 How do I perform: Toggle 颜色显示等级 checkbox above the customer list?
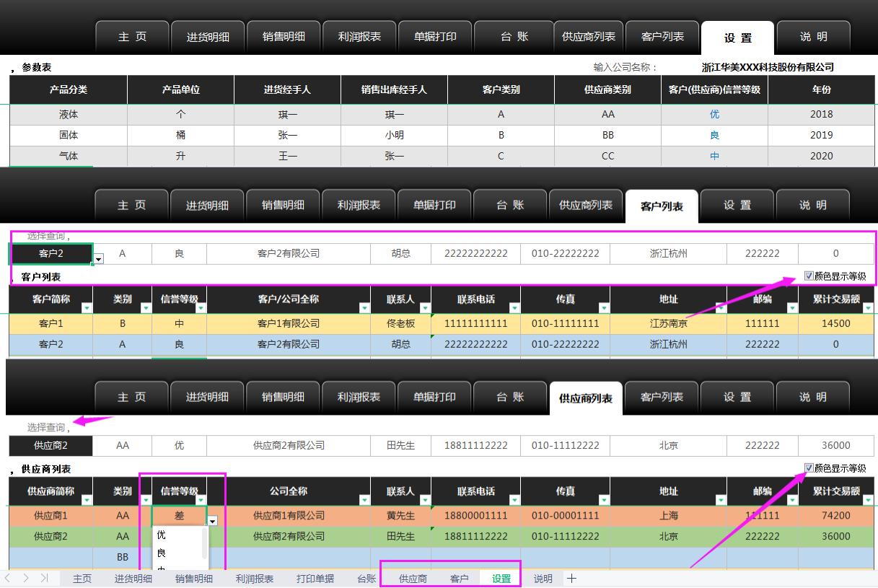pos(809,276)
